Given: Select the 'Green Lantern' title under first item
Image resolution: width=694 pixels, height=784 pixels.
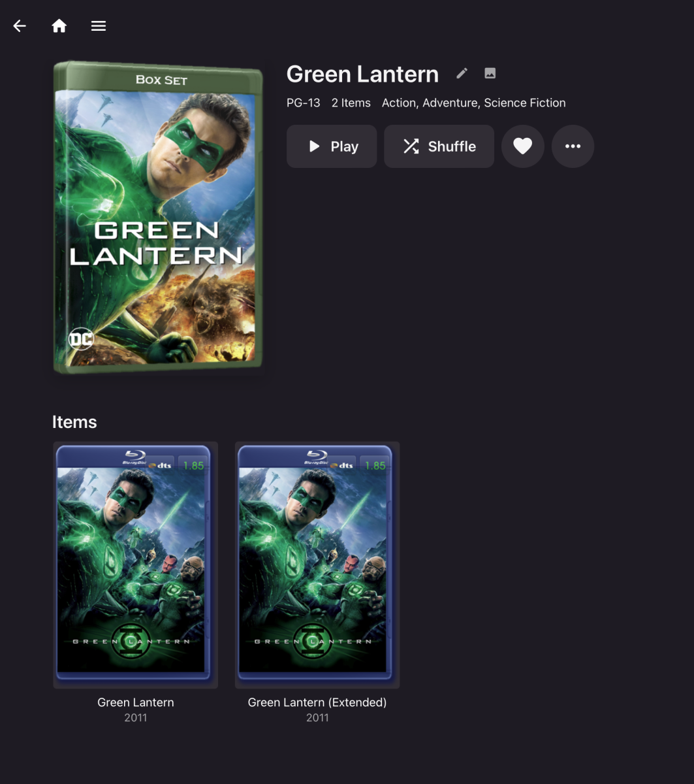Looking at the screenshot, I should 136,702.
